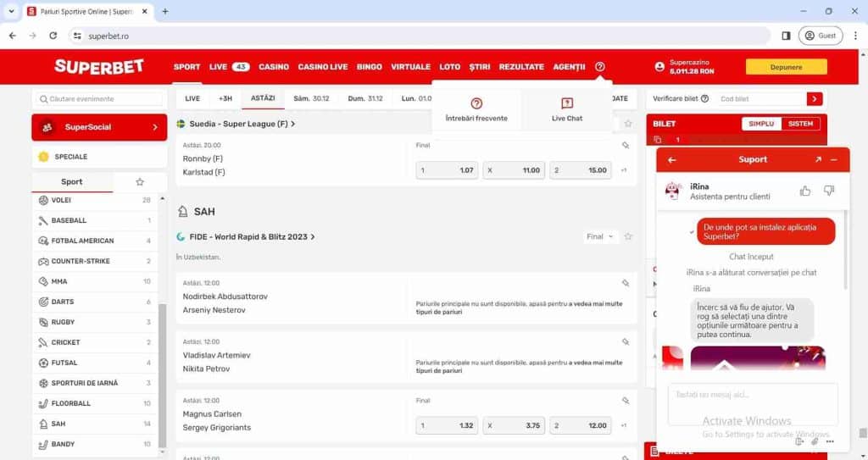The height and width of the screenshot is (460, 868).
Task: Minimize the Suport chat panel
Action: point(834,159)
